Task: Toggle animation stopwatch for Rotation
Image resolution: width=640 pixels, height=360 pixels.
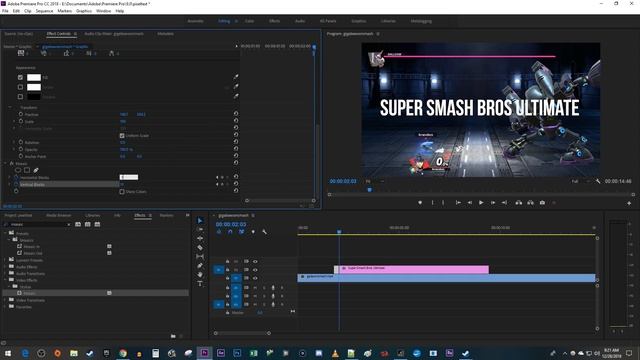Action: (x=21, y=142)
